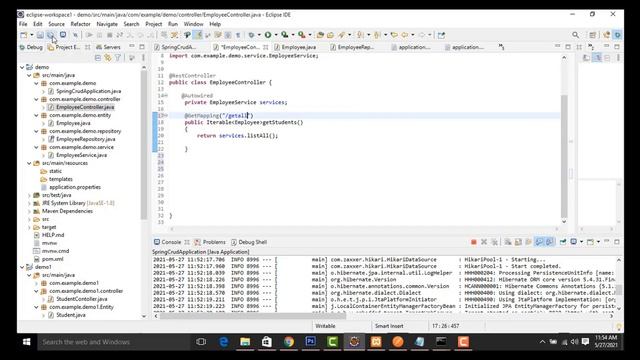
Task: Open EmployeeRepository.java in the tree
Action: [85, 139]
